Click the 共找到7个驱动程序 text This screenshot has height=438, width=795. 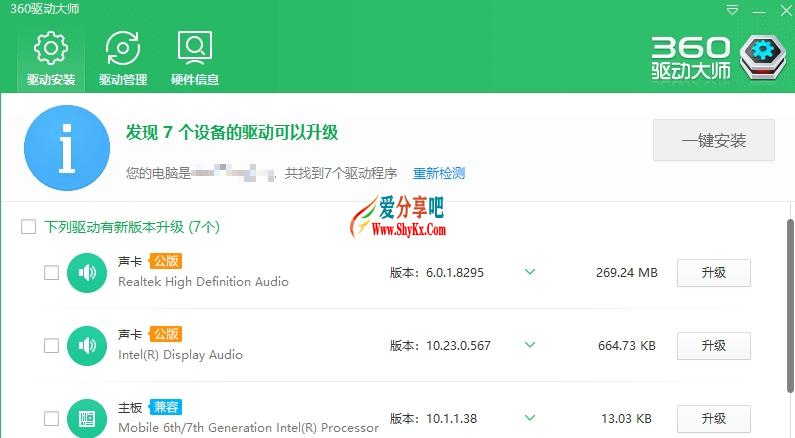tap(341, 173)
